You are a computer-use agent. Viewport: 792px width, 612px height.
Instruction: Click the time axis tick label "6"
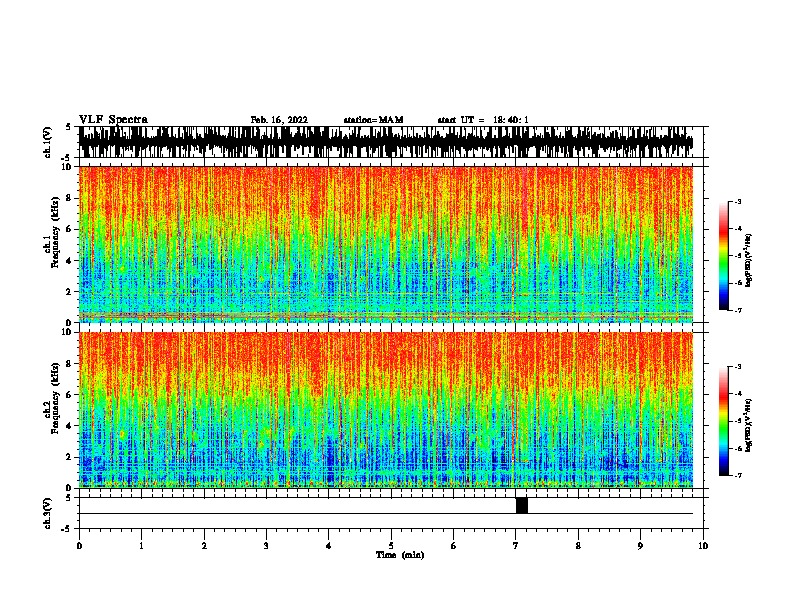[453, 545]
